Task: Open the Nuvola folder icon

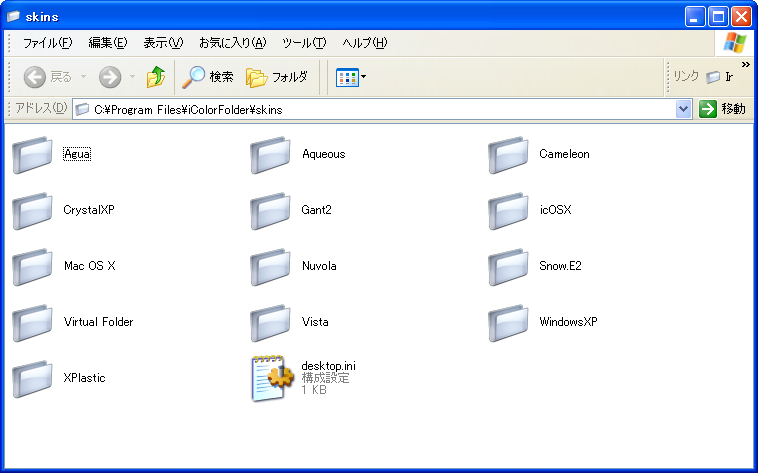Action: [270, 267]
